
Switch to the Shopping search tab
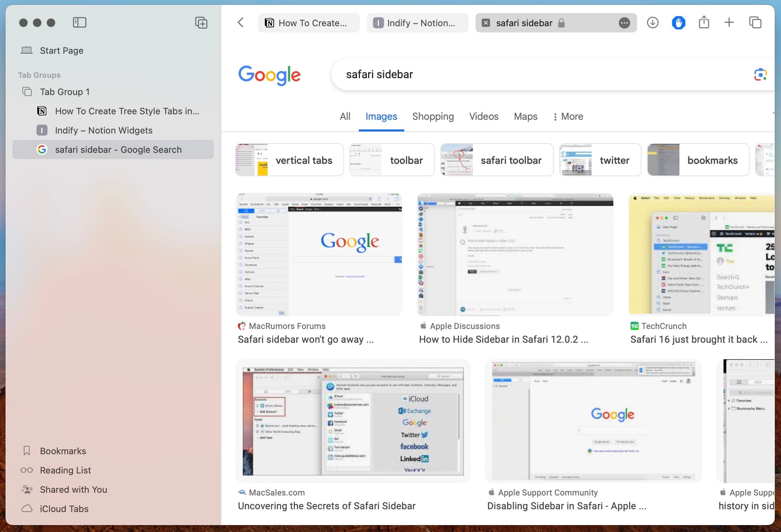tap(433, 117)
